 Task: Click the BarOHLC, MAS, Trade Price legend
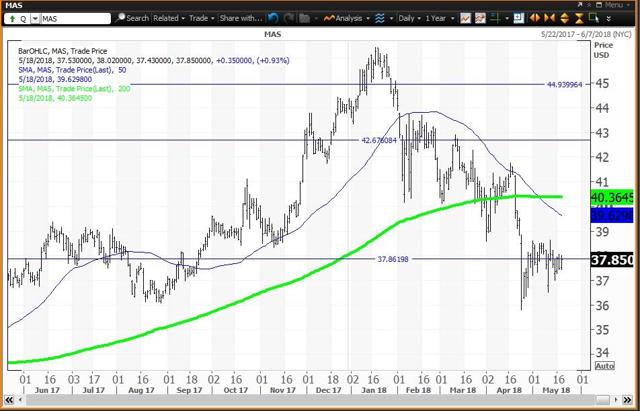62,51
